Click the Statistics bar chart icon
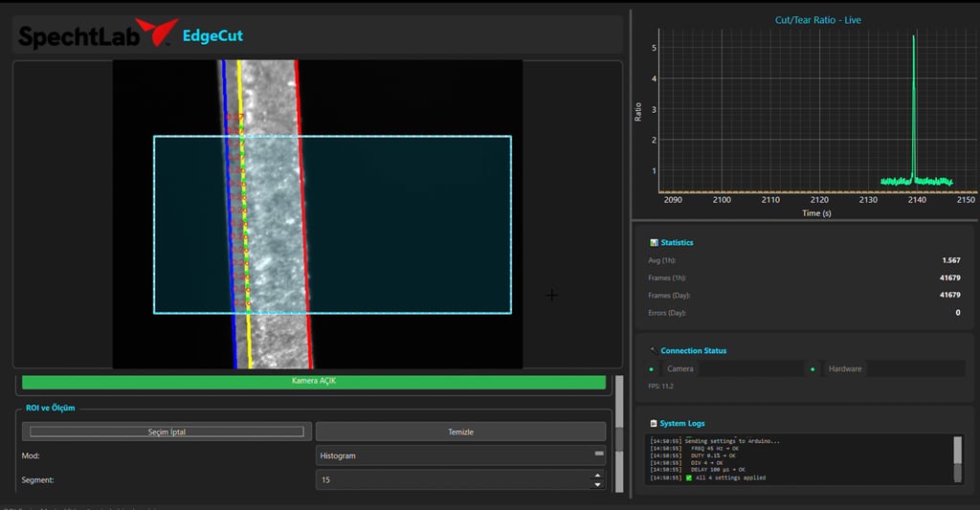 [654, 243]
